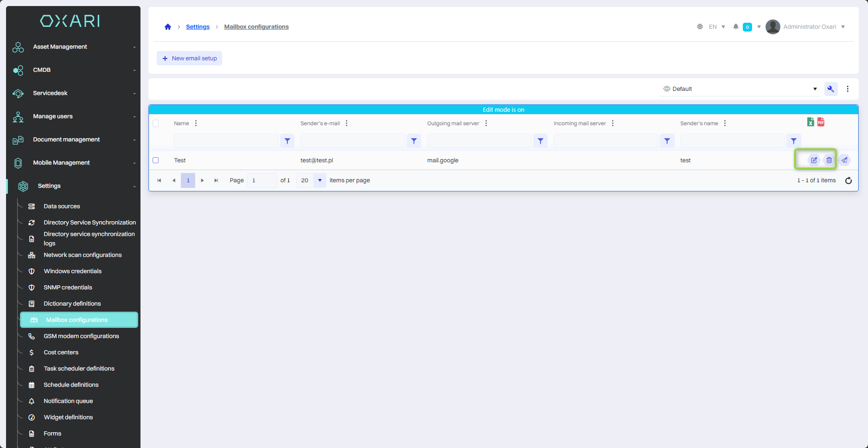The height and width of the screenshot is (448, 868).
Task: Export the table to Excel
Action: (811, 122)
